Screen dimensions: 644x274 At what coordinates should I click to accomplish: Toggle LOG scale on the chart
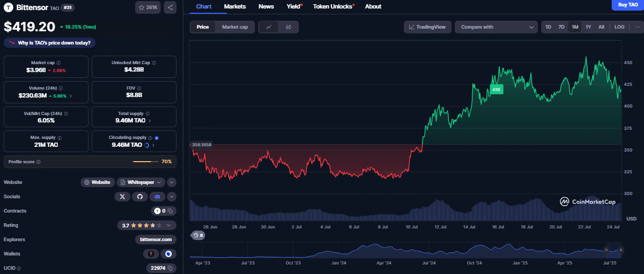click(620, 27)
